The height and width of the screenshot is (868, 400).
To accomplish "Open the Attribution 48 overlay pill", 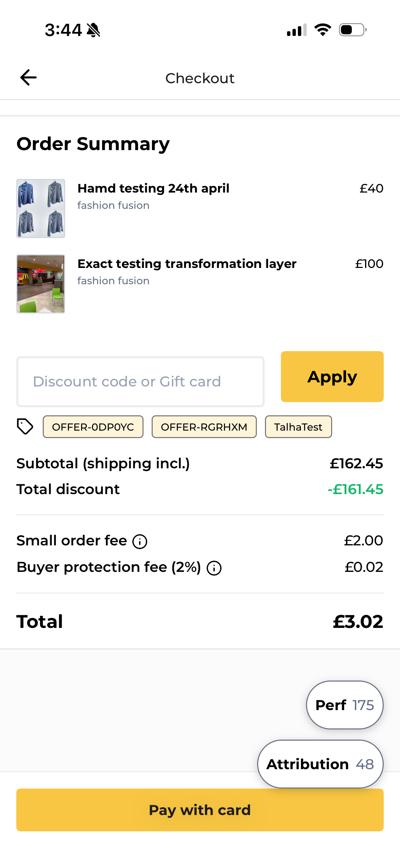I will (320, 764).
